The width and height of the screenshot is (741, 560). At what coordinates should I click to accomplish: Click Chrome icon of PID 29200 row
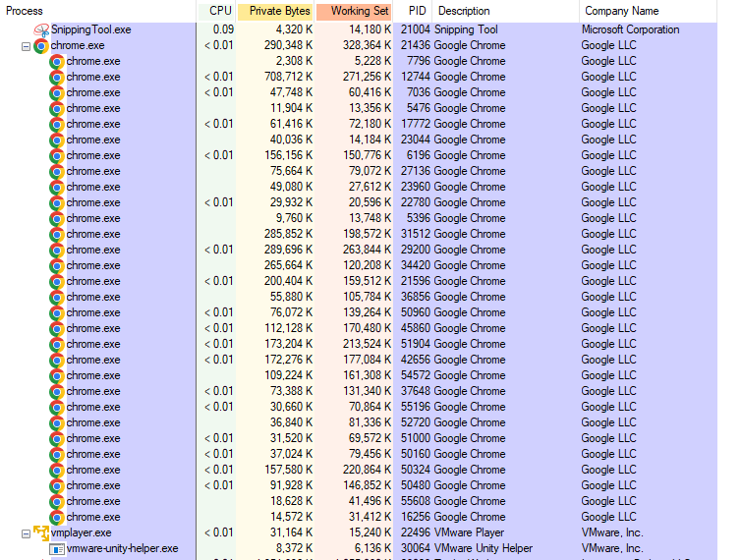click(x=57, y=250)
